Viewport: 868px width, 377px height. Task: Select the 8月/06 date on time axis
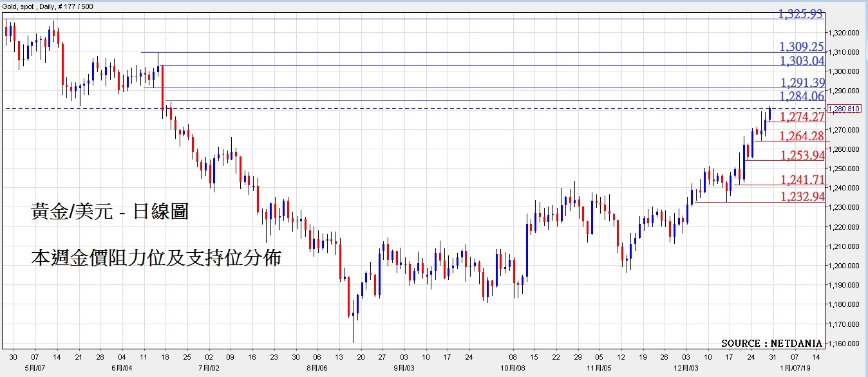click(317, 369)
